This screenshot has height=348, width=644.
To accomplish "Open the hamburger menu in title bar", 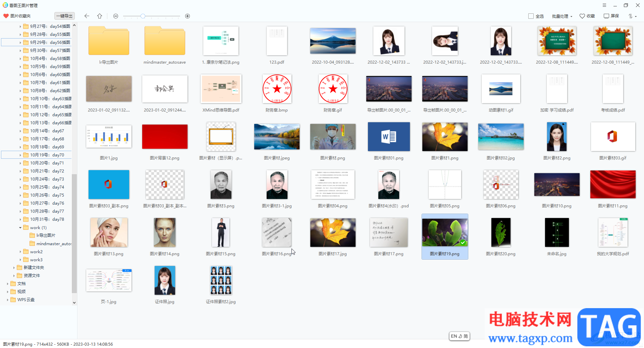I will click(604, 5).
